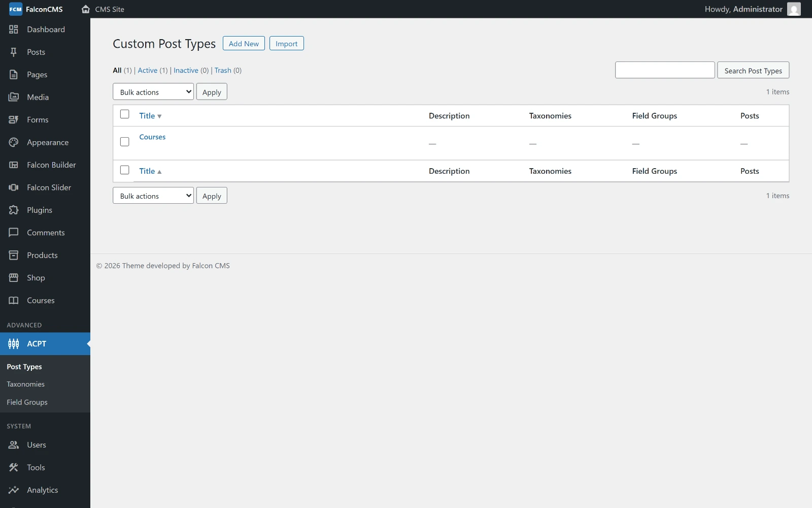The image size is (812, 508).
Task: Click the Appearance palette icon
Action: coord(14,142)
